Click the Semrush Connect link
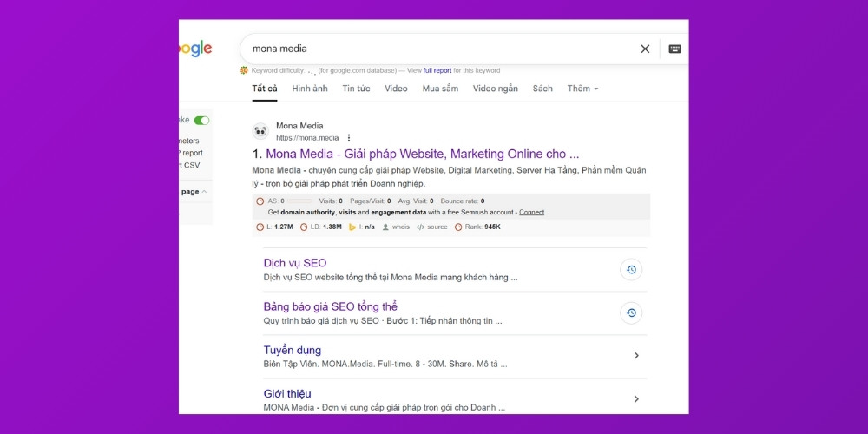The width and height of the screenshot is (868, 434). coord(531,212)
